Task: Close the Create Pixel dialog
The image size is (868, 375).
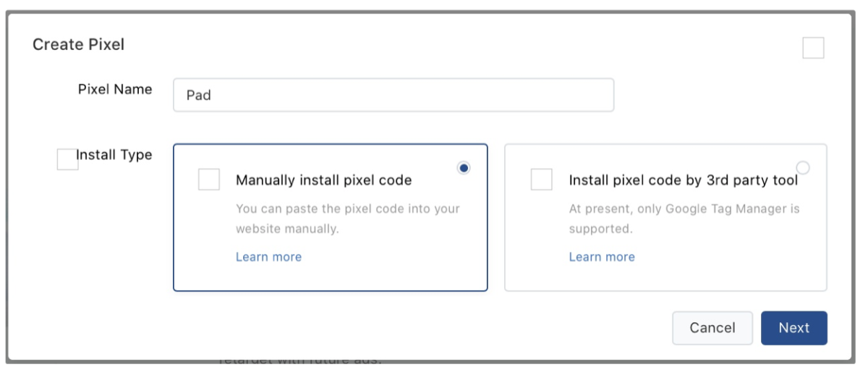Action: tap(813, 48)
